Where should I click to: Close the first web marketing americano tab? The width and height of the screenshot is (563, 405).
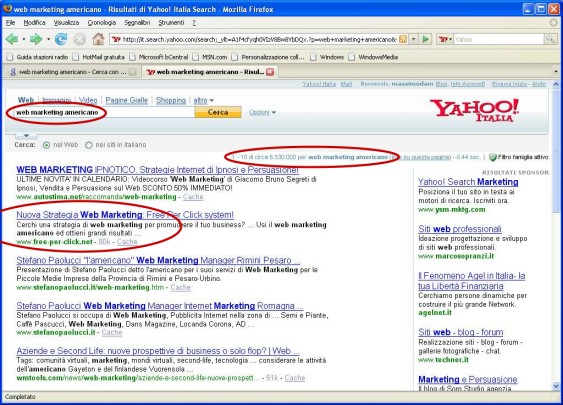point(132,72)
